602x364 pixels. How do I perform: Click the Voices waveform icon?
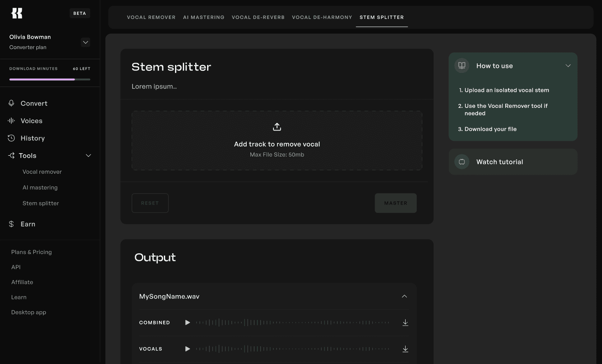point(12,121)
